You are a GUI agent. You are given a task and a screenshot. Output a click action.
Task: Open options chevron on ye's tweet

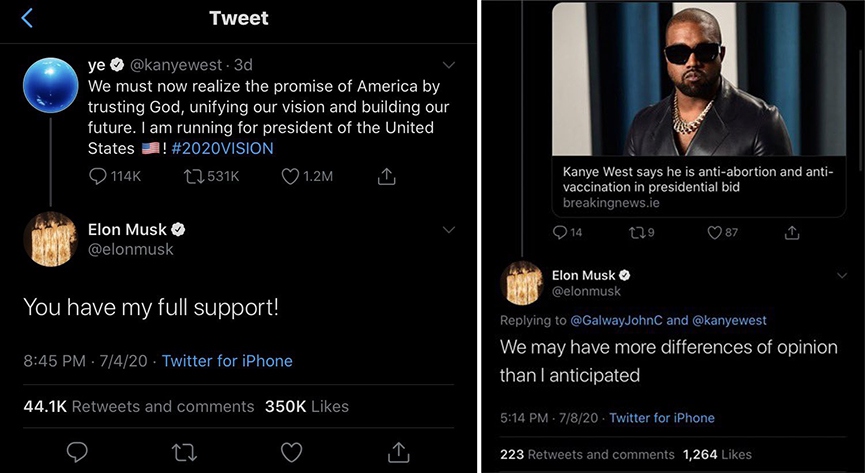pyautogui.click(x=448, y=65)
